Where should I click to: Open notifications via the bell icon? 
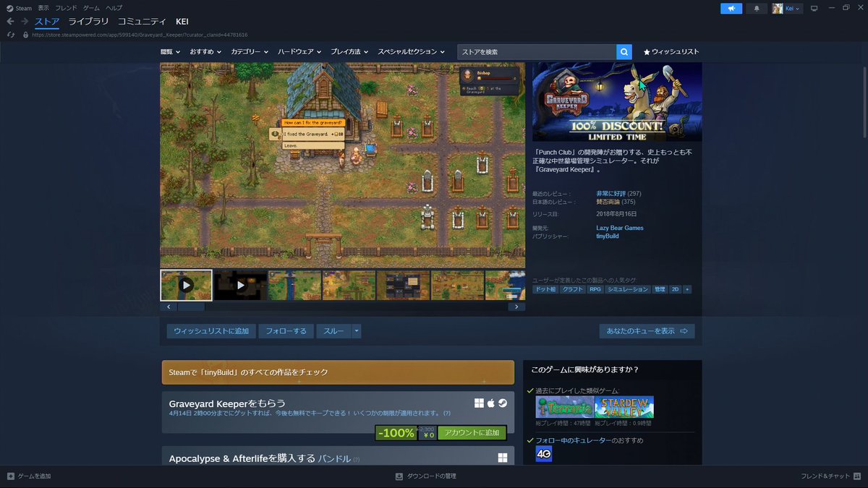(757, 8)
